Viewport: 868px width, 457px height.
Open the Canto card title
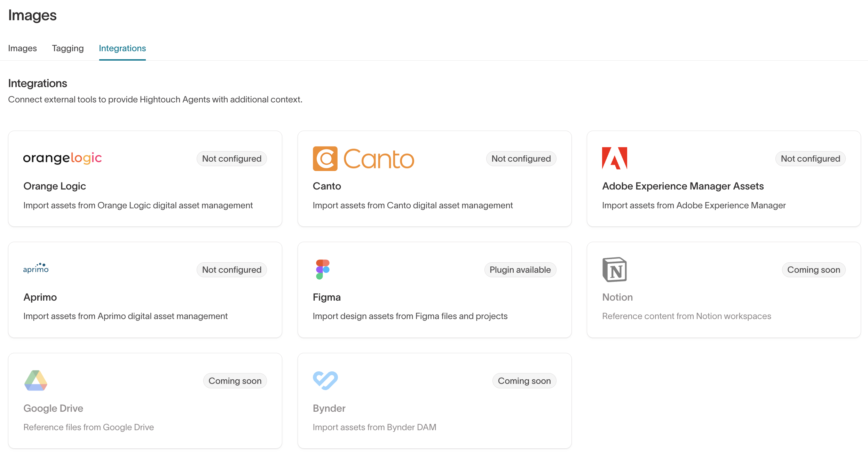(x=327, y=186)
